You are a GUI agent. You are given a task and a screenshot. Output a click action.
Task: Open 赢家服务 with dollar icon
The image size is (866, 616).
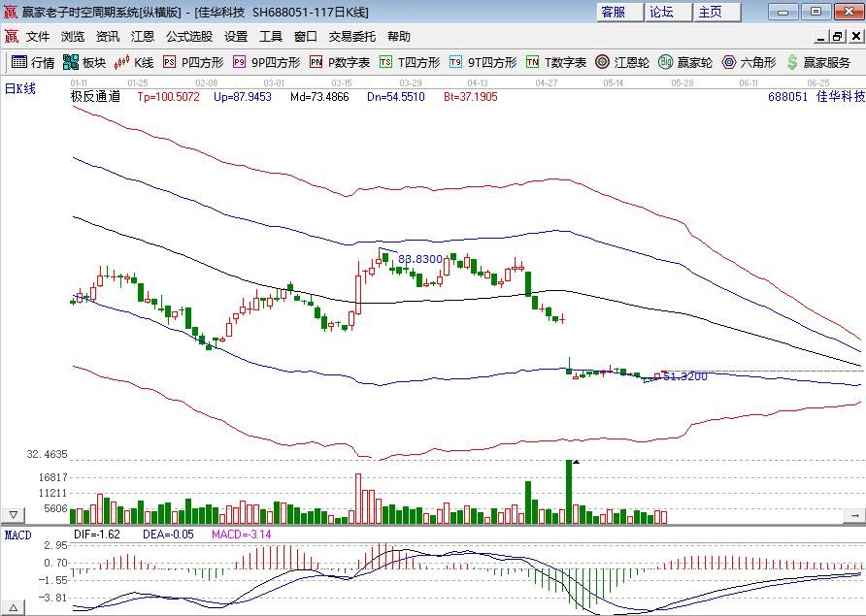coord(818,62)
